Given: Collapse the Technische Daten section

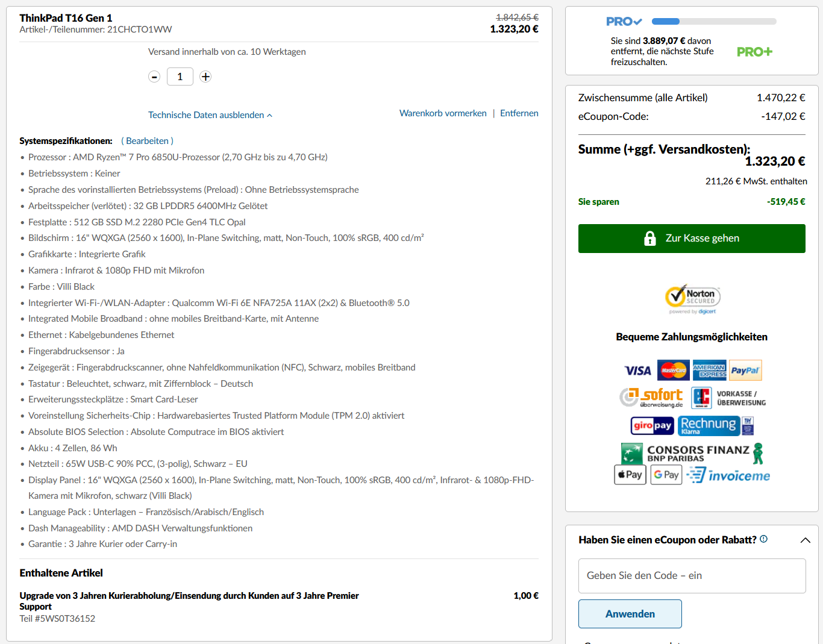Looking at the screenshot, I should pos(210,114).
